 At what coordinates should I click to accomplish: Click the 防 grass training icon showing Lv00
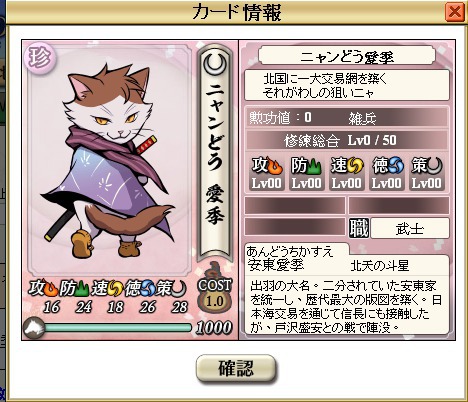(x=307, y=173)
